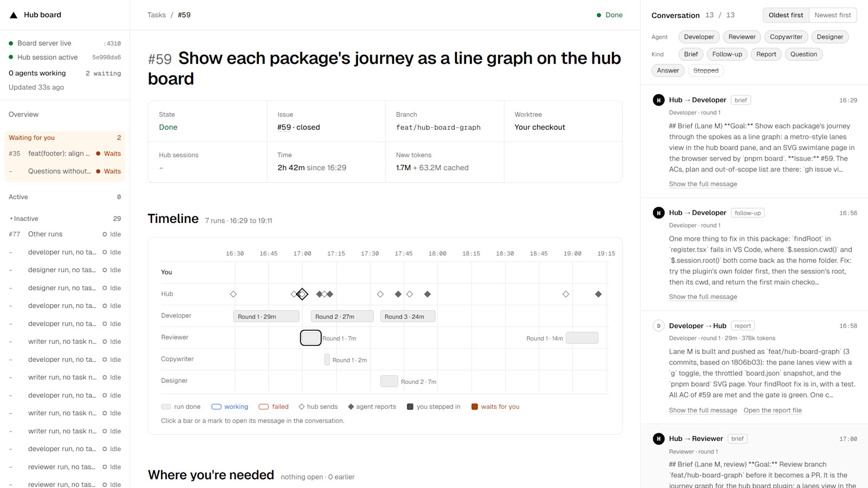
Task: Click the Hub board triangle logo
Action: click(x=14, y=15)
